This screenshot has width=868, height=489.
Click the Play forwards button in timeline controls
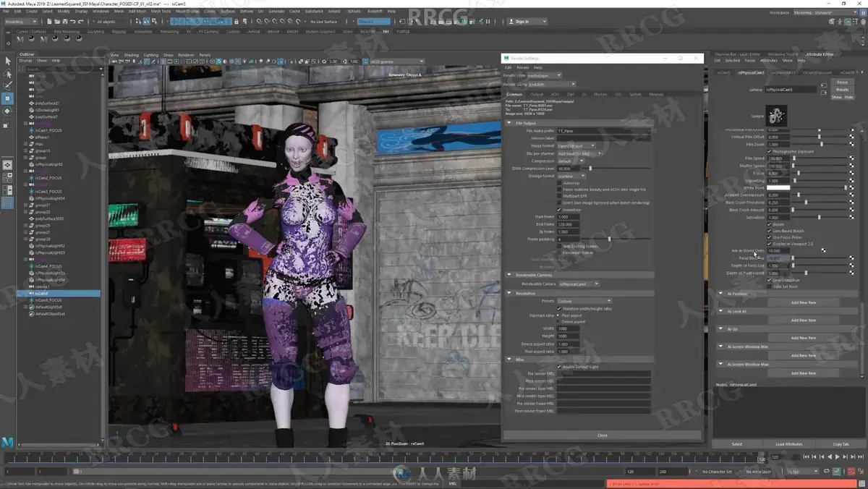838,457
